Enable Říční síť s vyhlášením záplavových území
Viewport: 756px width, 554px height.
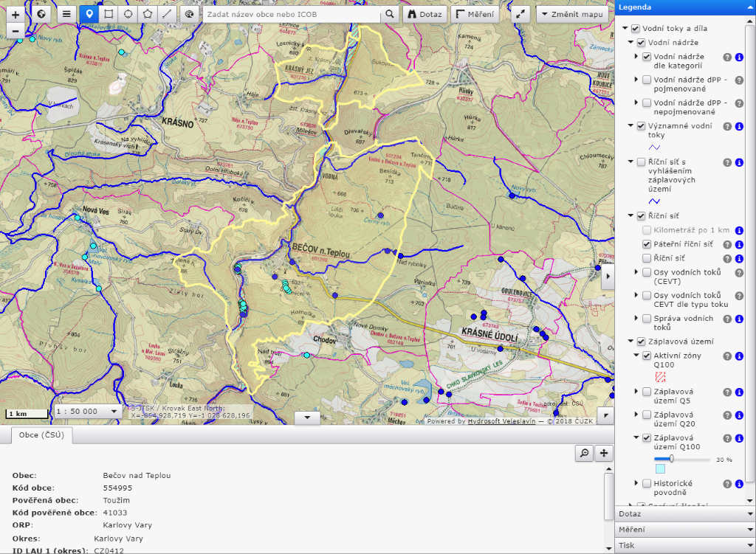tap(642, 162)
